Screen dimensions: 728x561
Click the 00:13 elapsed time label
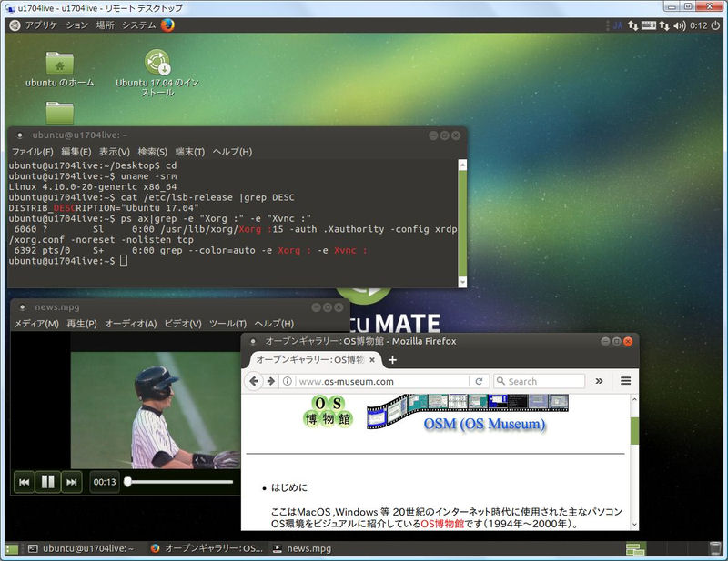[105, 482]
